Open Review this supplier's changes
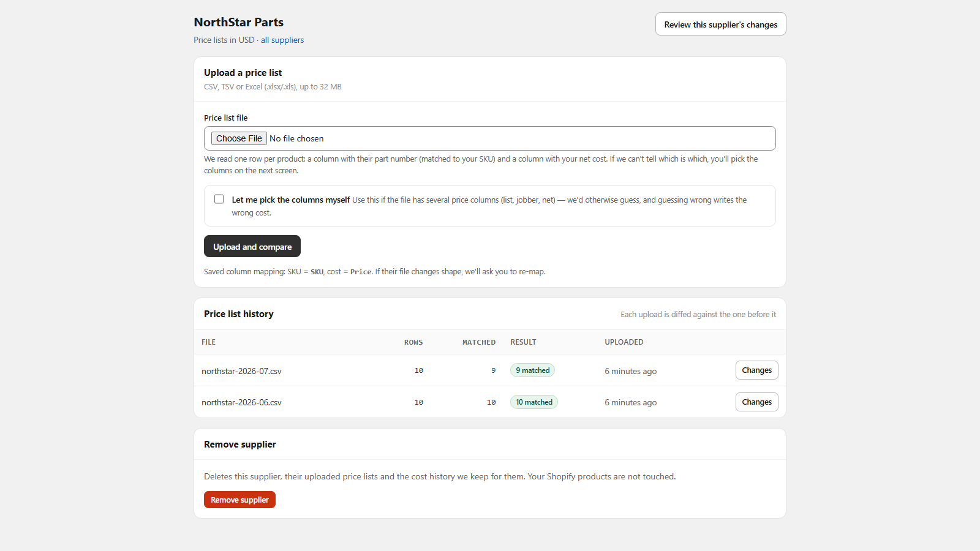Viewport: 980px width, 551px height. coord(720,24)
